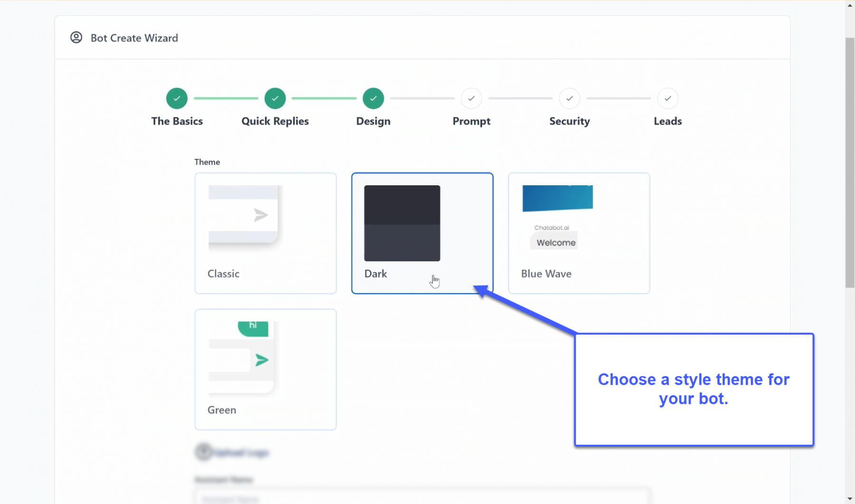Screen dimensions: 855x504
Task: Go to The Basics step circle
Action: point(177,98)
